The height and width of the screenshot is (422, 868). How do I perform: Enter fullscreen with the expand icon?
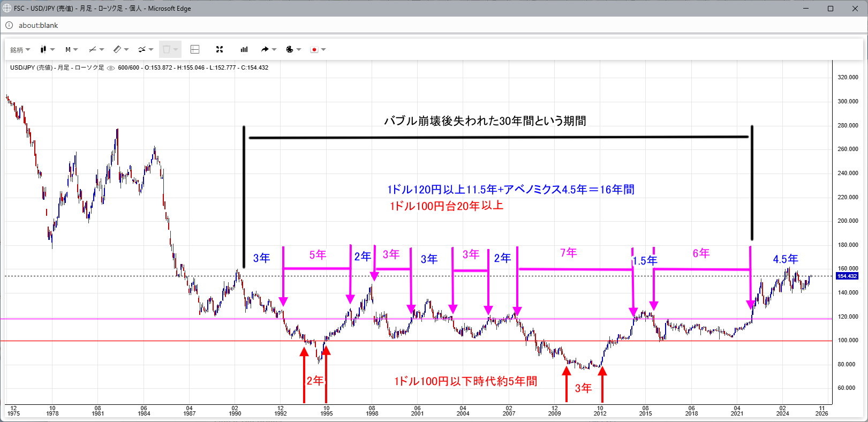pos(220,50)
